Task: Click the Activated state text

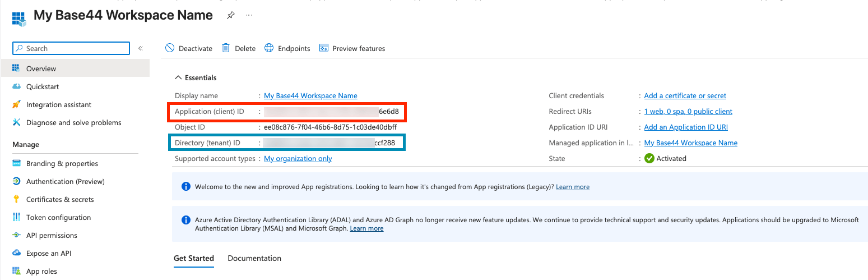Action: click(671, 158)
